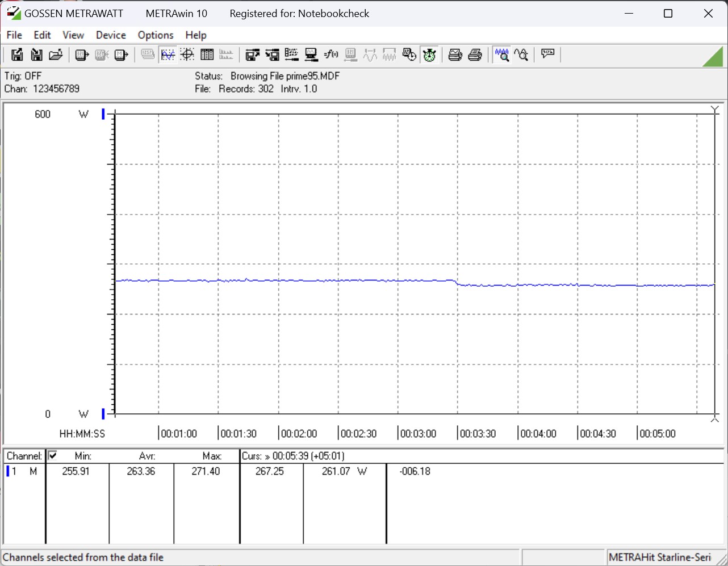This screenshot has width=728, height=566.
Task: Toggle the green stopwatch icon
Action: click(429, 54)
